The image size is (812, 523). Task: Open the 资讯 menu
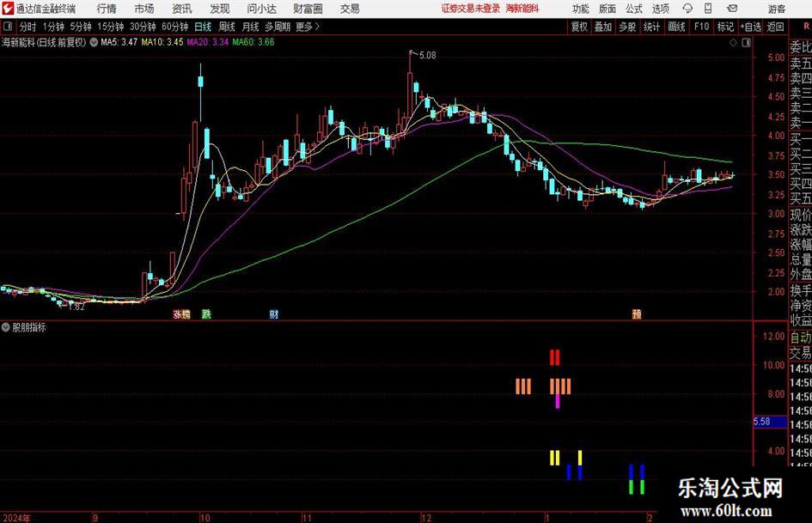tap(182, 9)
